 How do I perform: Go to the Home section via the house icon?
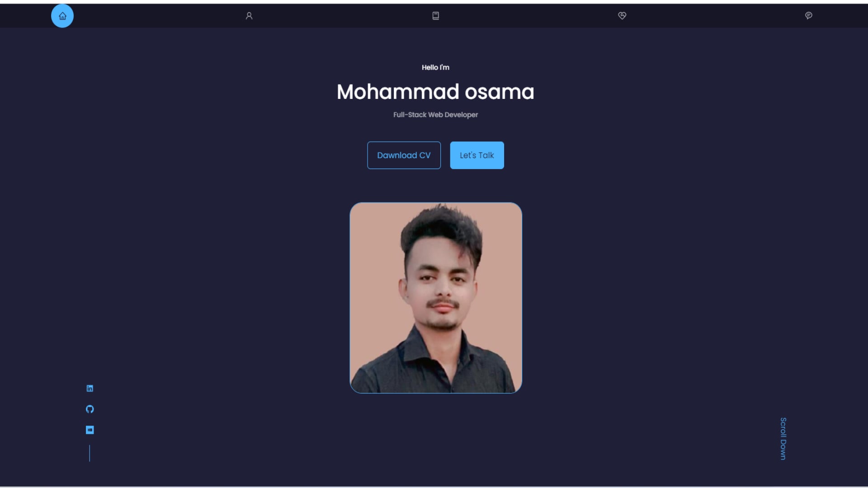[x=62, y=16]
